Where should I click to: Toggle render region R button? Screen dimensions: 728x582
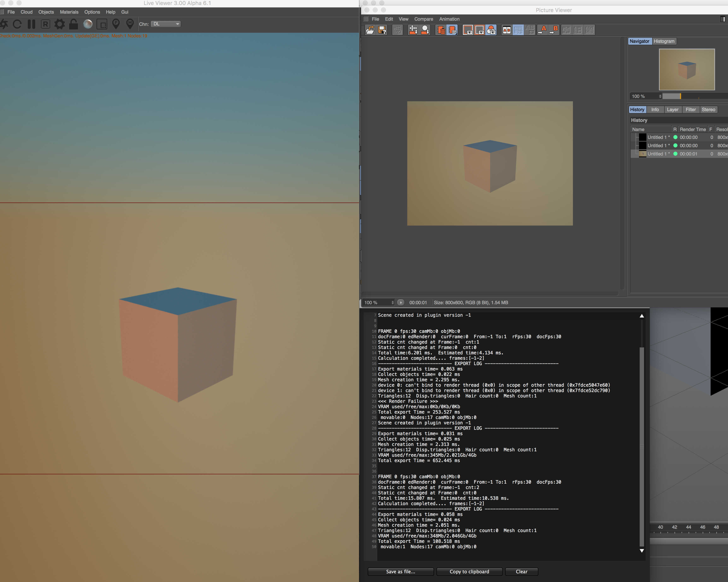click(x=45, y=24)
